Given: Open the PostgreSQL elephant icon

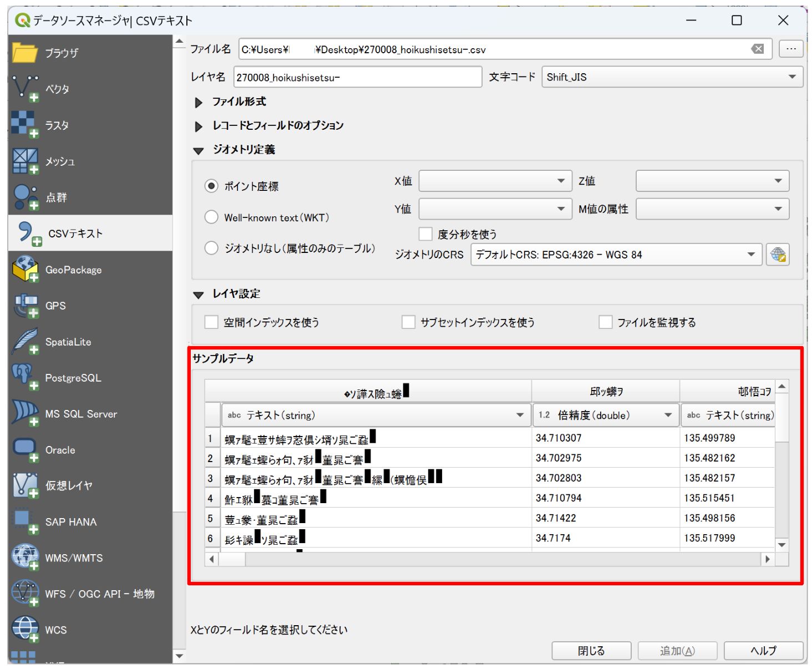Looking at the screenshot, I should (x=25, y=378).
